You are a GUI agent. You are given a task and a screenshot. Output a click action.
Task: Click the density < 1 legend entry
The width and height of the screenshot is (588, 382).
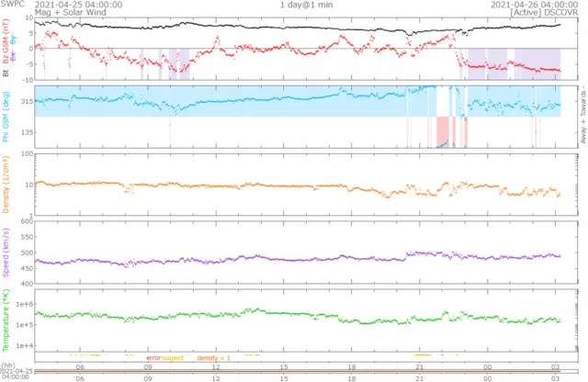coord(212,356)
